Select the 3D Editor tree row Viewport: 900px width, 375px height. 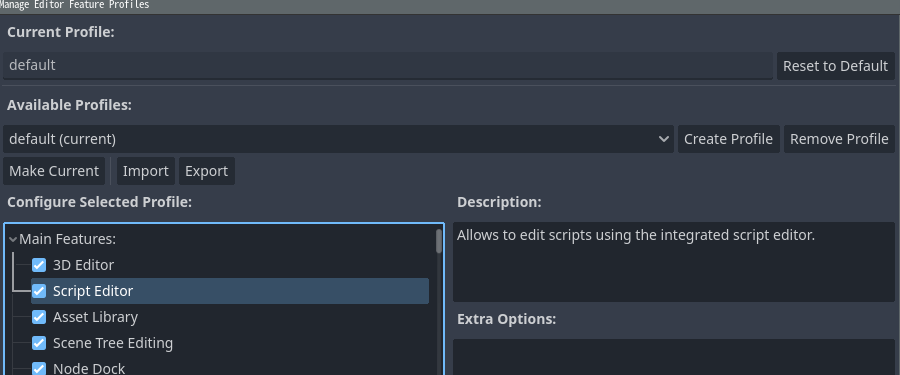click(230, 265)
